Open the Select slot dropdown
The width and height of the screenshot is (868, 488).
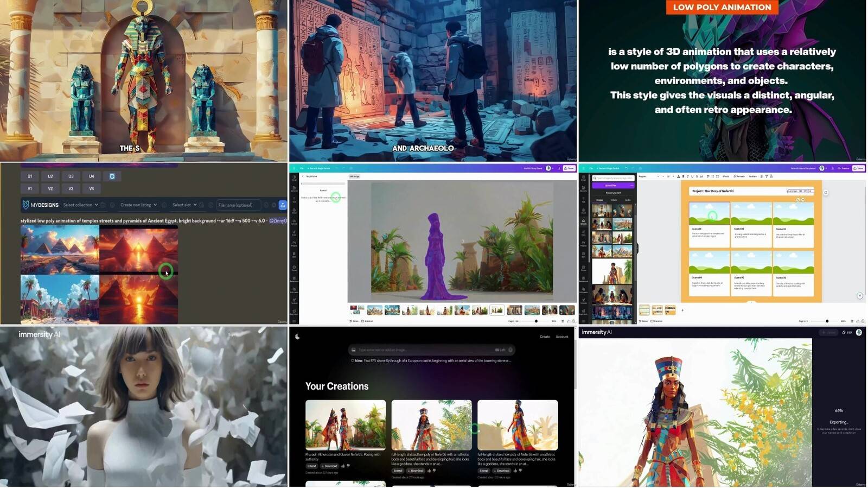184,205
